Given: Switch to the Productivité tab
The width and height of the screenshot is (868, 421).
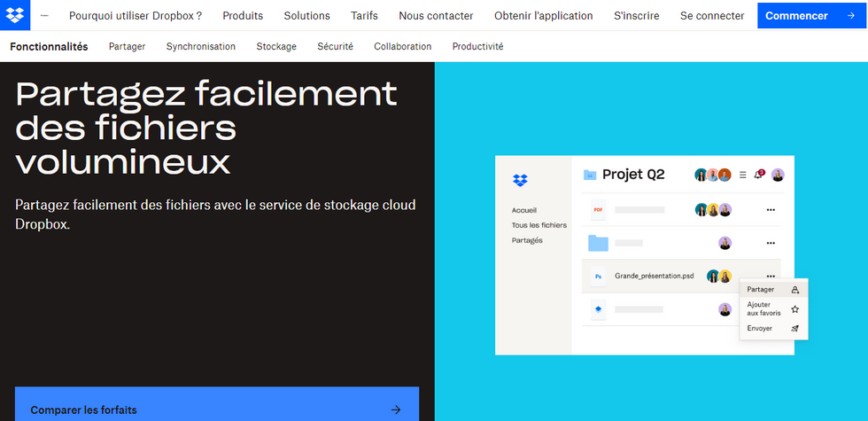Looking at the screenshot, I should click(x=477, y=46).
